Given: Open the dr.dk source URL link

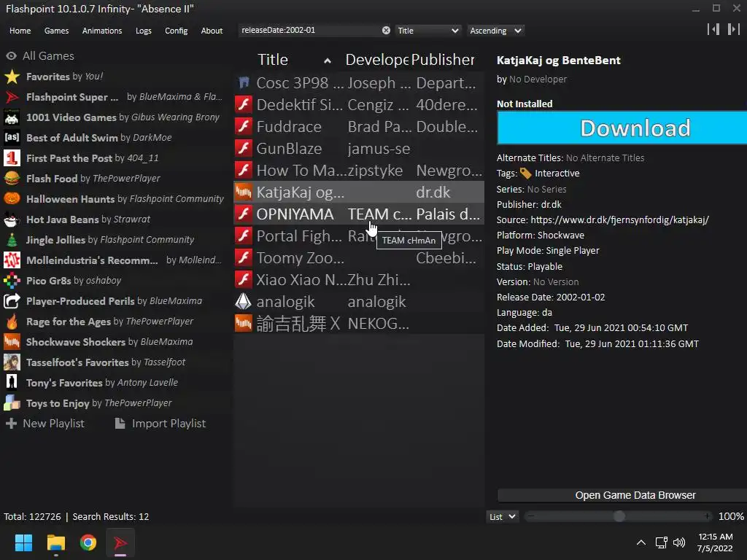Looking at the screenshot, I should click(620, 219).
